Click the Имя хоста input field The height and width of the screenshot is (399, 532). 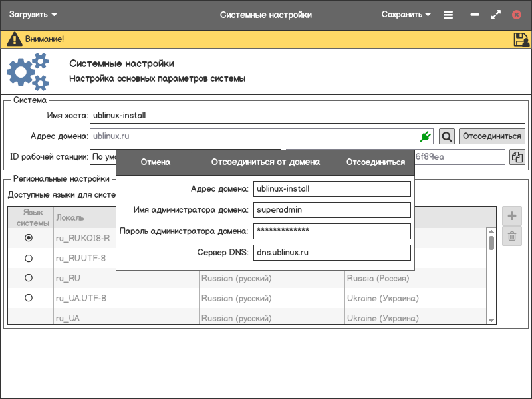306,116
